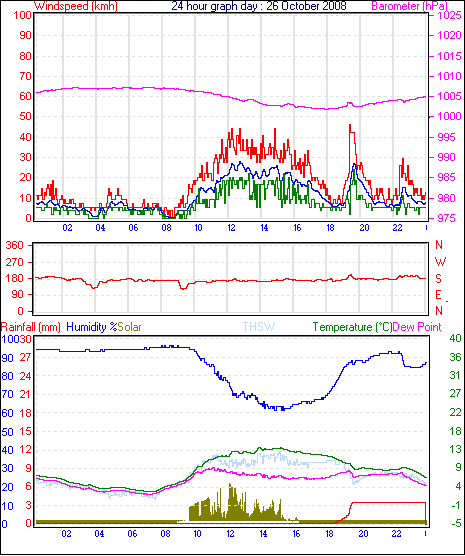465x556 pixels.
Task: Click wind direction value 270
Action: pos(15,263)
